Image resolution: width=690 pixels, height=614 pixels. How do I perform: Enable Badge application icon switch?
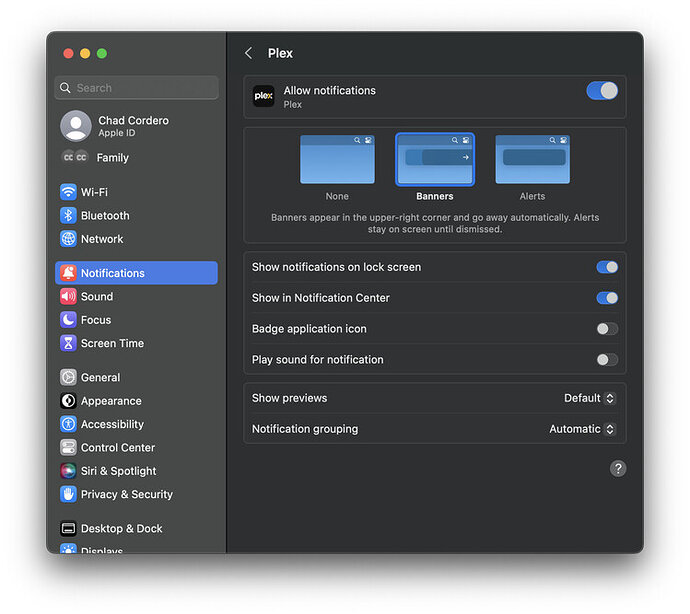tap(607, 328)
